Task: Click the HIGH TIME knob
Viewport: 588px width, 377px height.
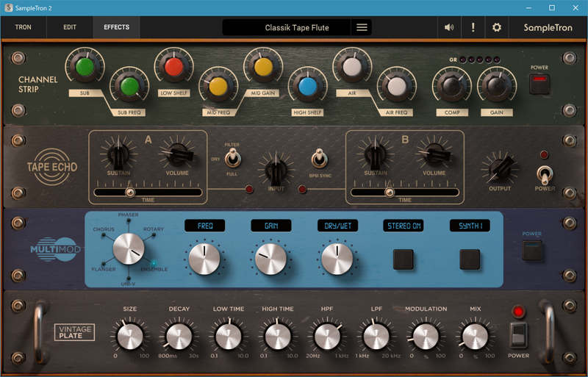Action: point(278,337)
